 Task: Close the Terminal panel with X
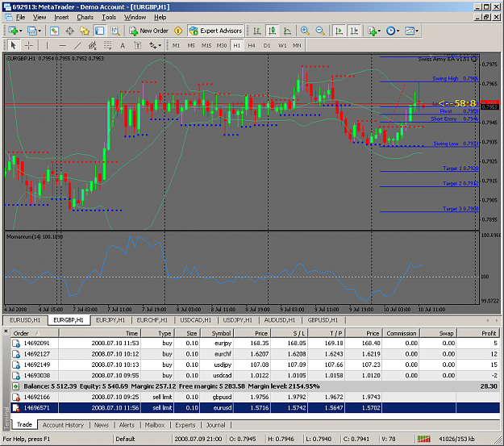click(x=6, y=331)
